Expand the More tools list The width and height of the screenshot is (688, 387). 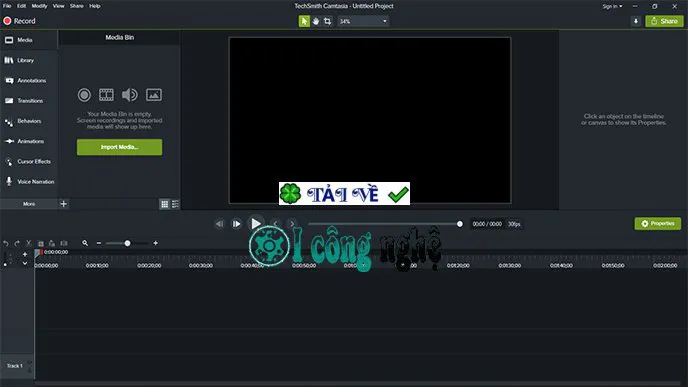click(29, 204)
